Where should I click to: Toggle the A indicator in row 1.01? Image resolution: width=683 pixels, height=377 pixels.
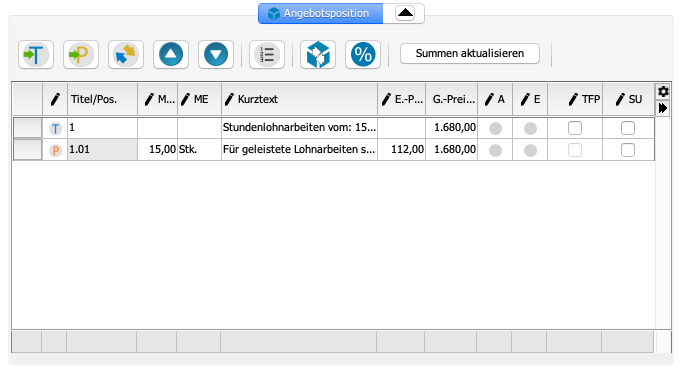coord(495,150)
